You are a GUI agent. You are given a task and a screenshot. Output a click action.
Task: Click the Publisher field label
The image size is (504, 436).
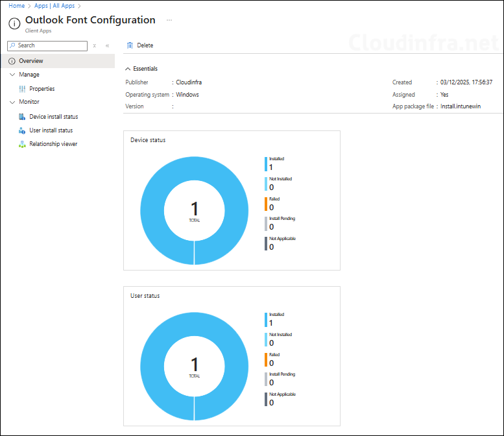[x=137, y=82]
